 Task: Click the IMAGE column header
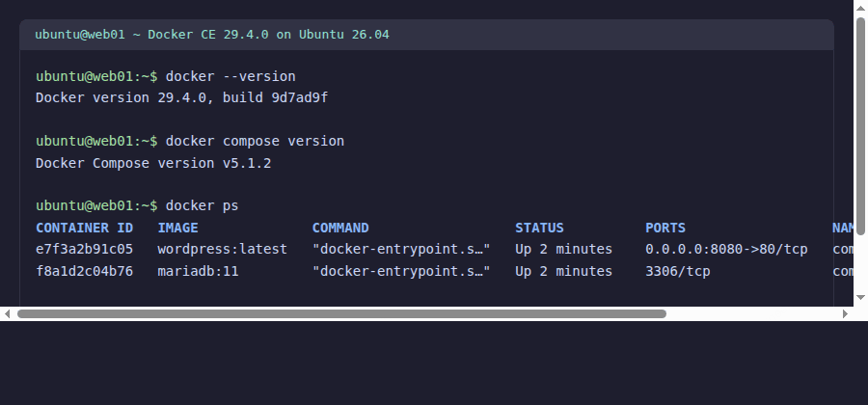[177, 228]
